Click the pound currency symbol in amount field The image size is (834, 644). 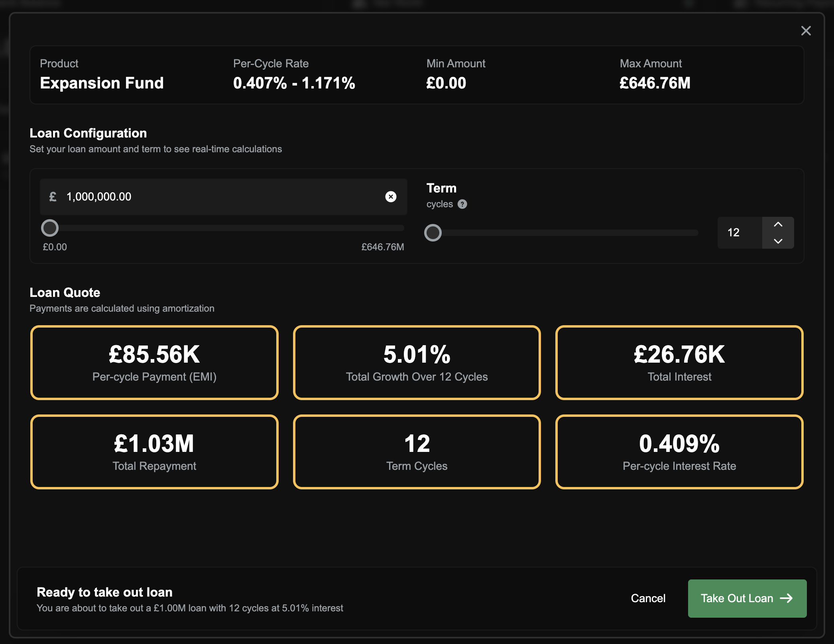53,196
